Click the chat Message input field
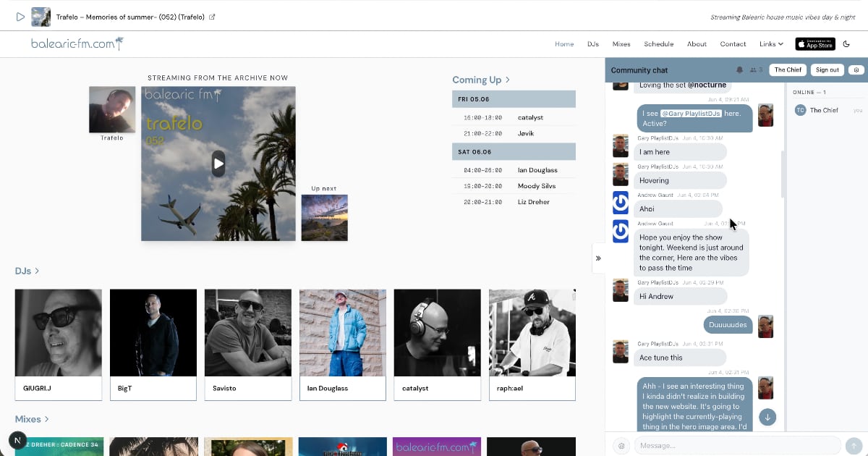Viewport: 868px width, 456px height. tap(737, 446)
